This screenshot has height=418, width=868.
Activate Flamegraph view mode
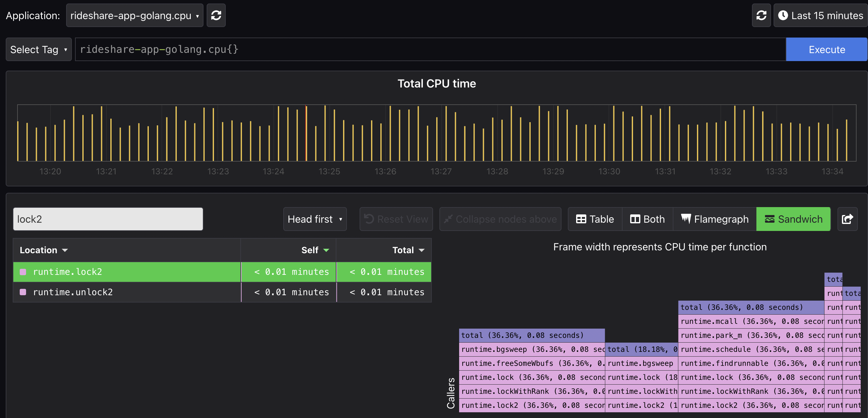(714, 219)
